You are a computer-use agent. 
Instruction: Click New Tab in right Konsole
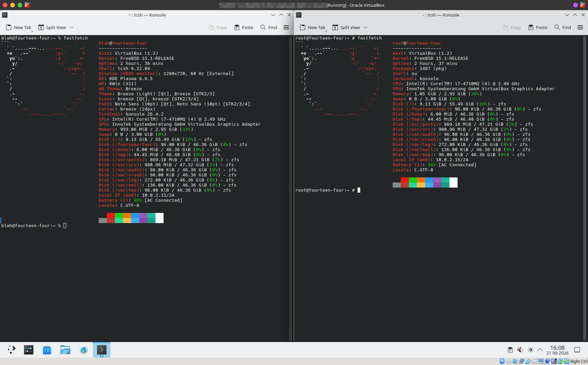(313, 27)
